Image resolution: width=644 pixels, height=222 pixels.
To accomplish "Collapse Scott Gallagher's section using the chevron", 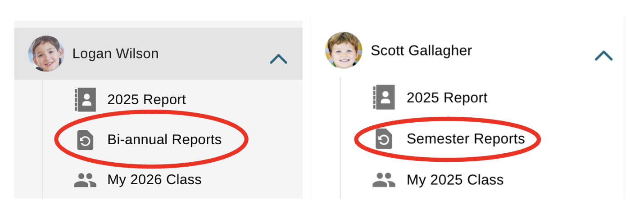I will pyautogui.click(x=603, y=56).
